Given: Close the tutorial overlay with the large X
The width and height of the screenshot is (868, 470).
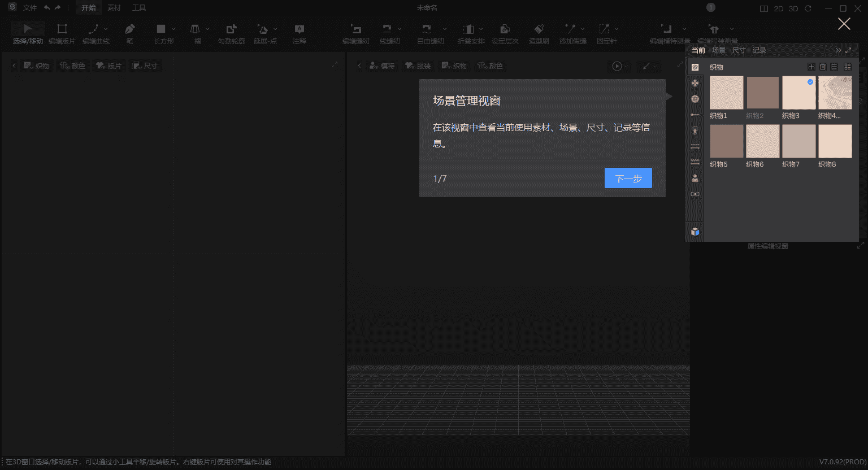Looking at the screenshot, I should (844, 24).
